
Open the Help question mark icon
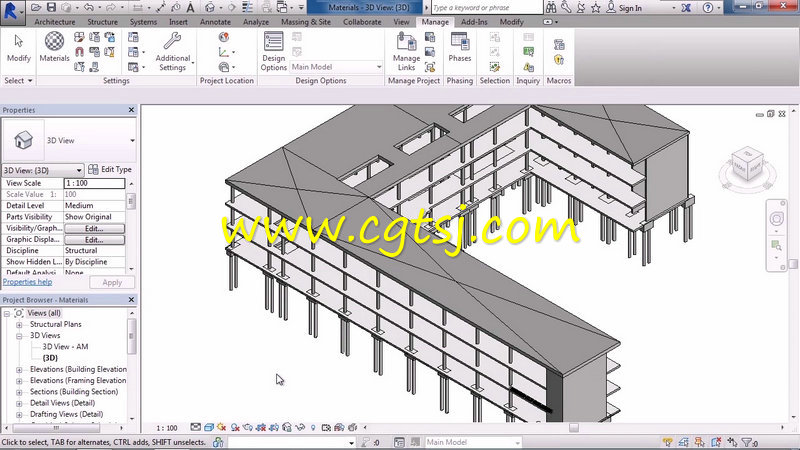coord(708,8)
